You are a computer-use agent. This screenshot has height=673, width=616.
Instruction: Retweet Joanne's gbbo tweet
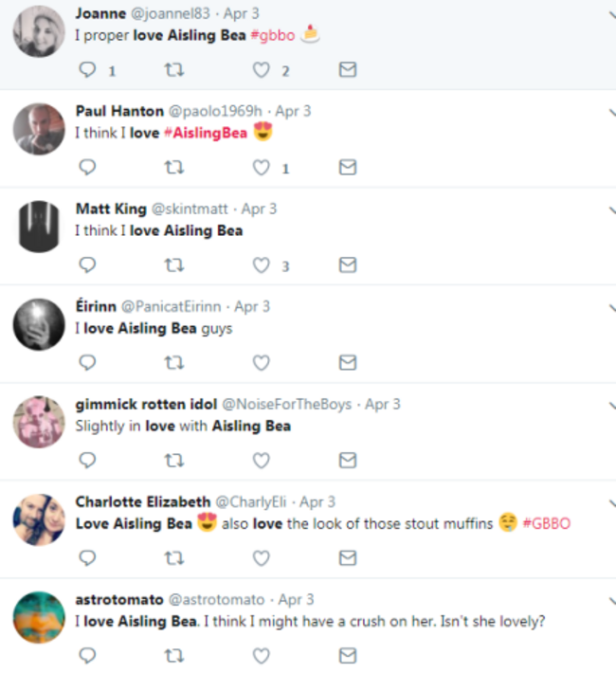pos(174,69)
